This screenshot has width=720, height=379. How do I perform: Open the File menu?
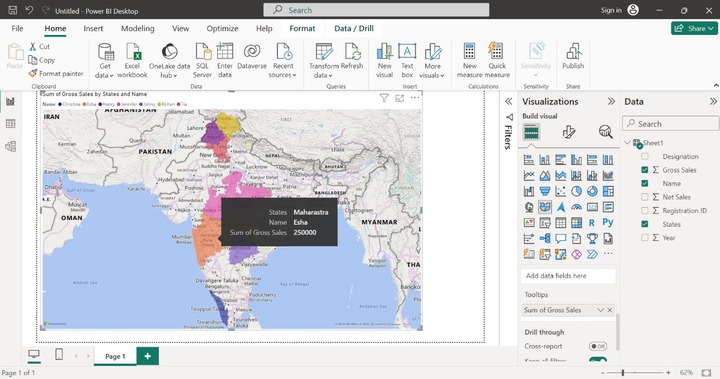(x=17, y=28)
